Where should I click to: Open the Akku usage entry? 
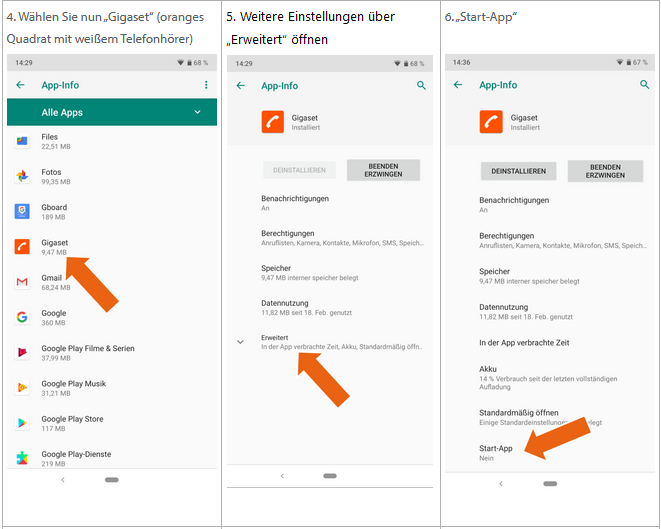(x=550, y=378)
